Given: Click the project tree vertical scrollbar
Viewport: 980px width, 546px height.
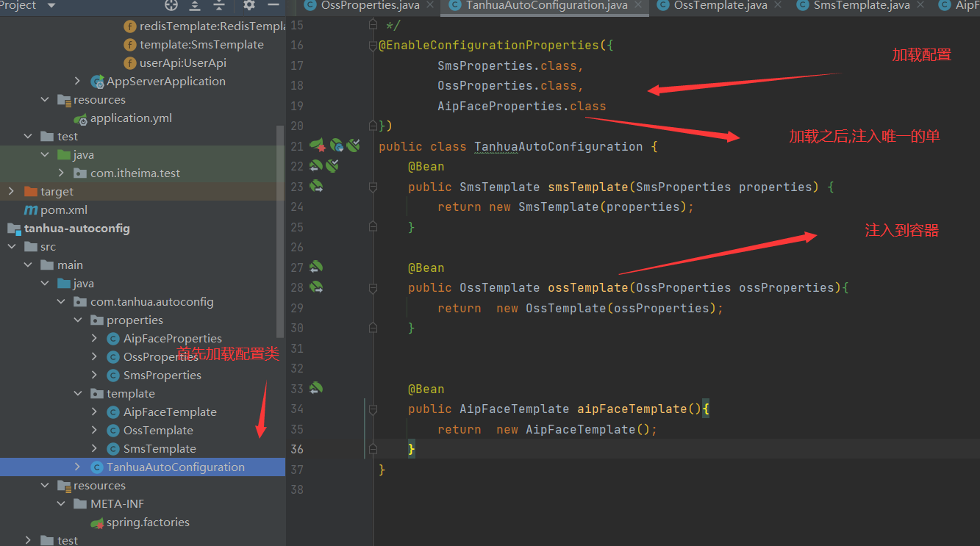Looking at the screenshot, I should 279,231.
